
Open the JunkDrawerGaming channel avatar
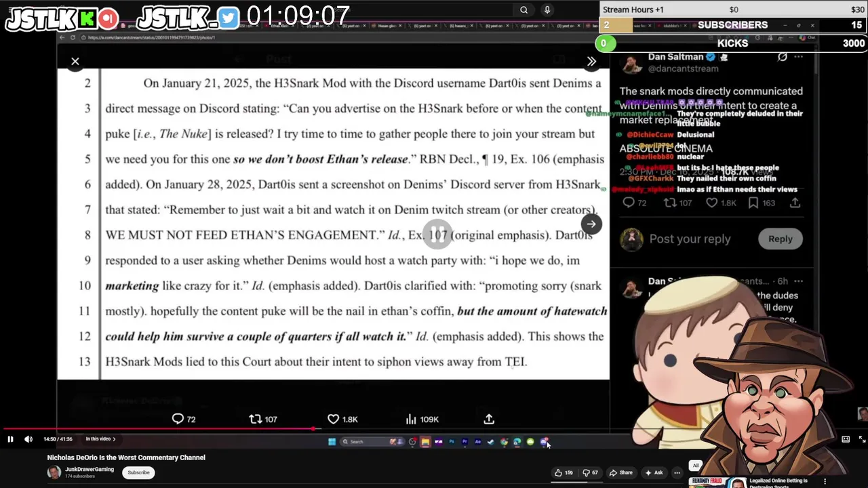(54, 472)
